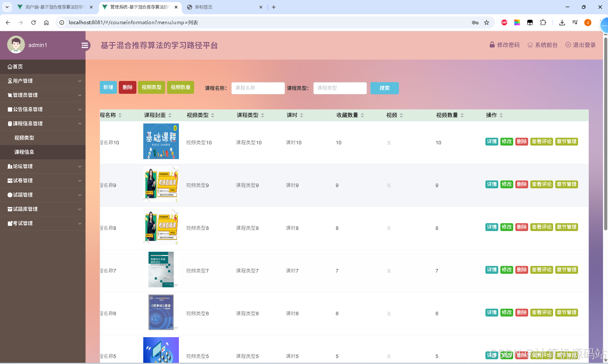This screenshot has height=364, width=608.
Task: Click the user management sidebar icon
Action: pyautogui.click(x=10, y=81)
